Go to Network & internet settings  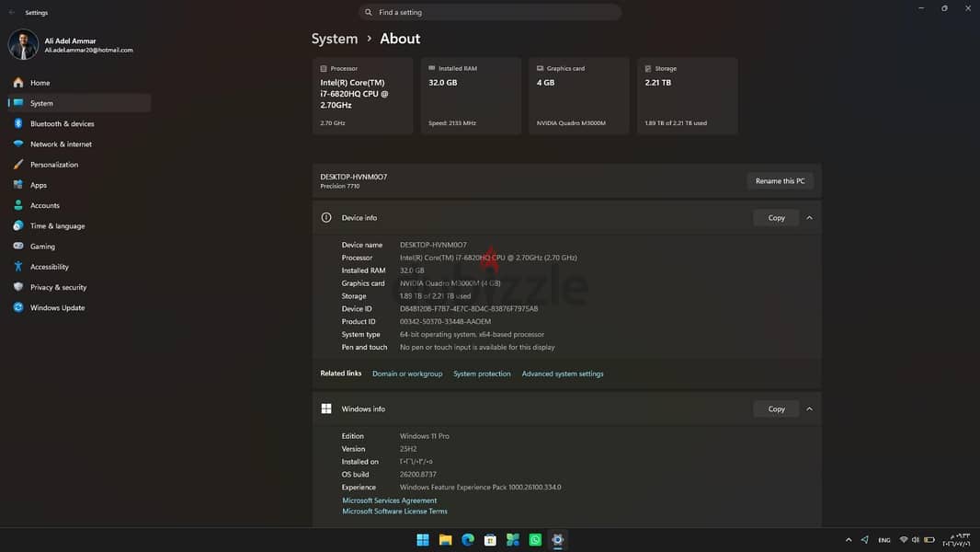[x=79, y=144]
